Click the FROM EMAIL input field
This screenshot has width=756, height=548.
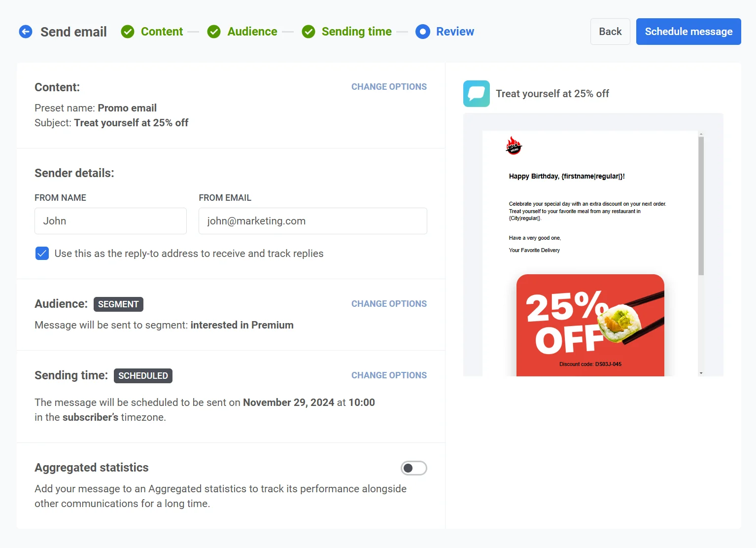coord(312,221)
